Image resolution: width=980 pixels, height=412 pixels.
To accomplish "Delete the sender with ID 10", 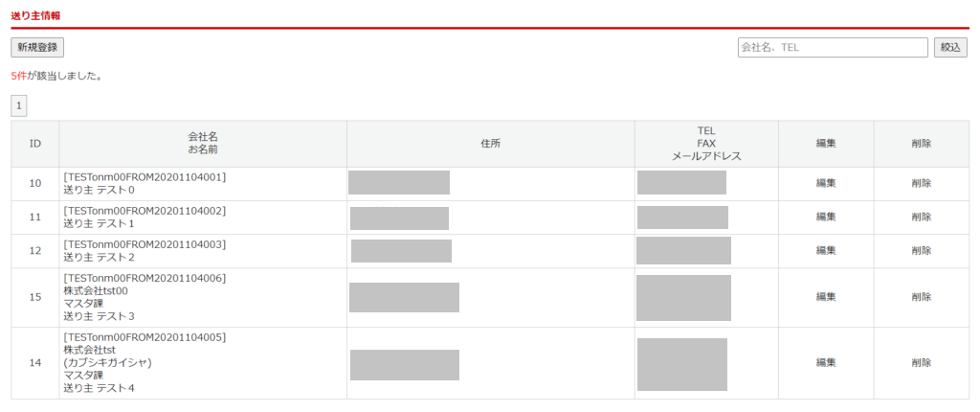I will click(921, 183).
